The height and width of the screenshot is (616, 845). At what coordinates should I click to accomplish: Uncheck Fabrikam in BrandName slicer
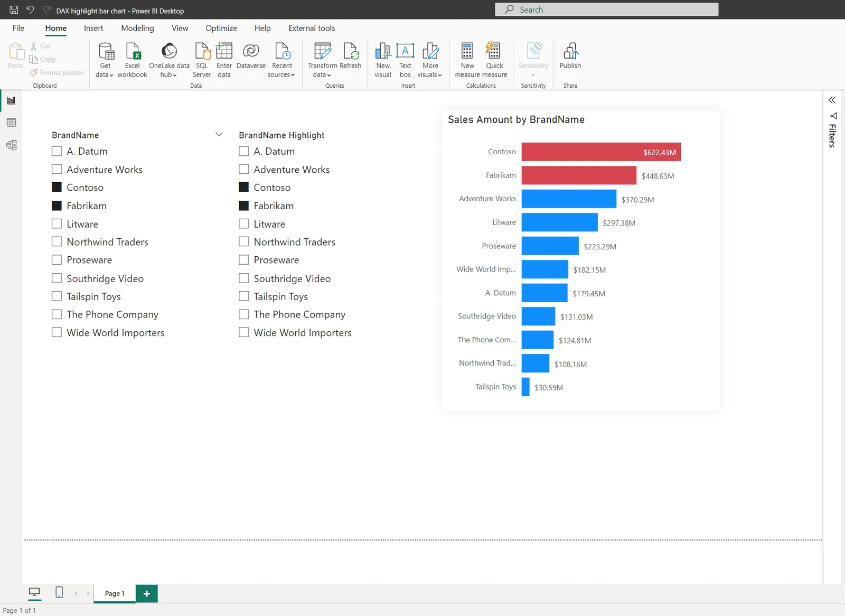point(57,206)
